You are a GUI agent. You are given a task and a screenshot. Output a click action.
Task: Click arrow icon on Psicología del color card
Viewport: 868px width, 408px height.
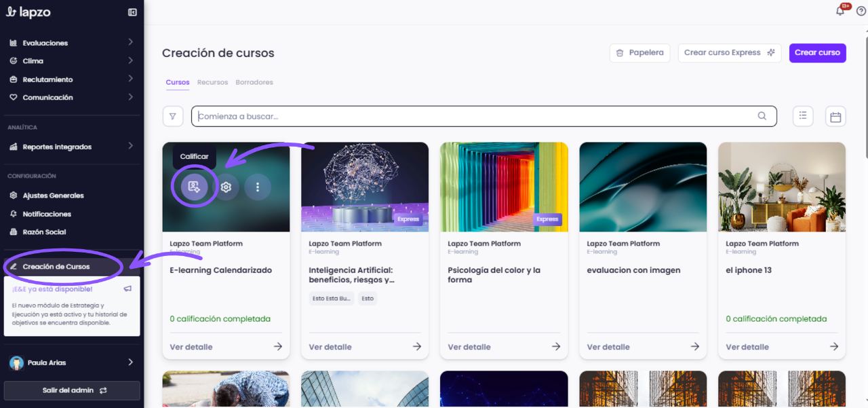tap(556, 347)
